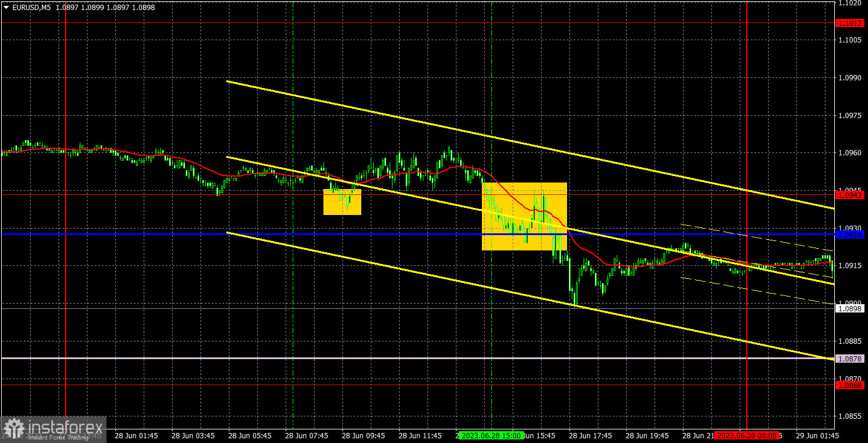Click the 28 Jun 09:45 time label
Screen dimensions: 868x443
pyautogui.click(x=363, y=436)
